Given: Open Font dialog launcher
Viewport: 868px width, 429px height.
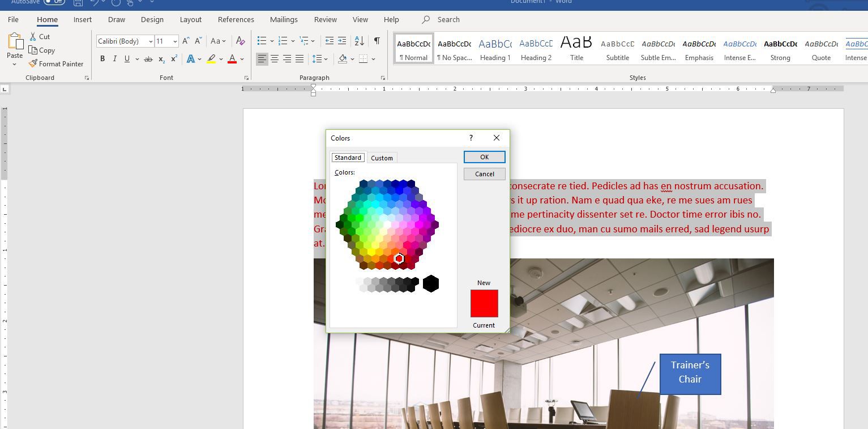Looking at the screenshot, I should click(246, 78).
